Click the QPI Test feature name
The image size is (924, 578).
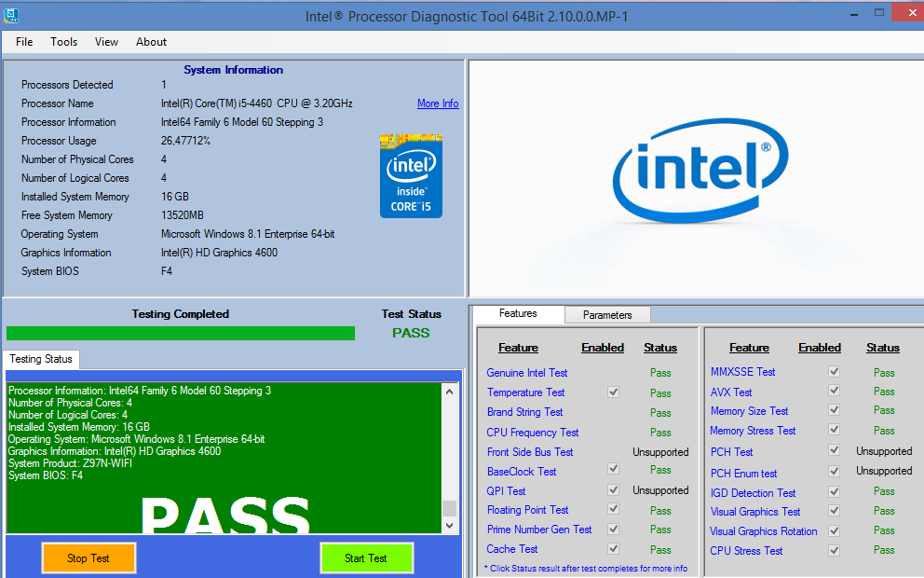tap(506, 490)
